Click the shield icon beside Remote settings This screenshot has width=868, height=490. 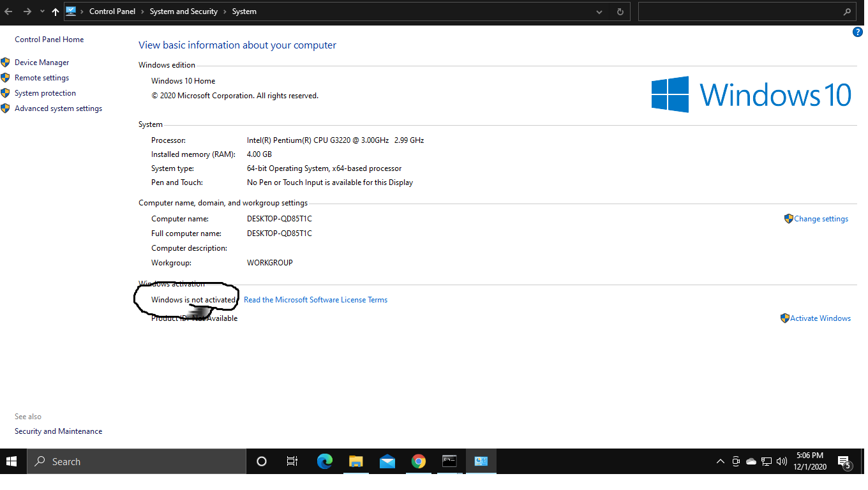[5, 77]
